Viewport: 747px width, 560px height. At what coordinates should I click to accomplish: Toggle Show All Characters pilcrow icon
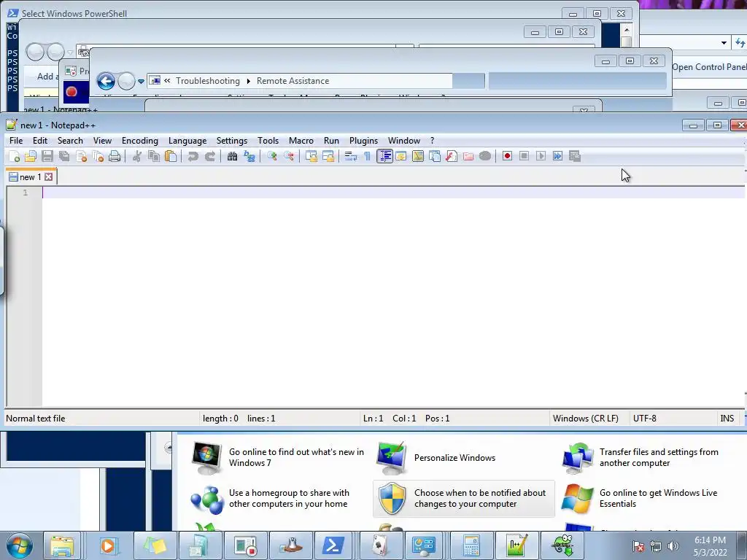[x=368, y=156]
